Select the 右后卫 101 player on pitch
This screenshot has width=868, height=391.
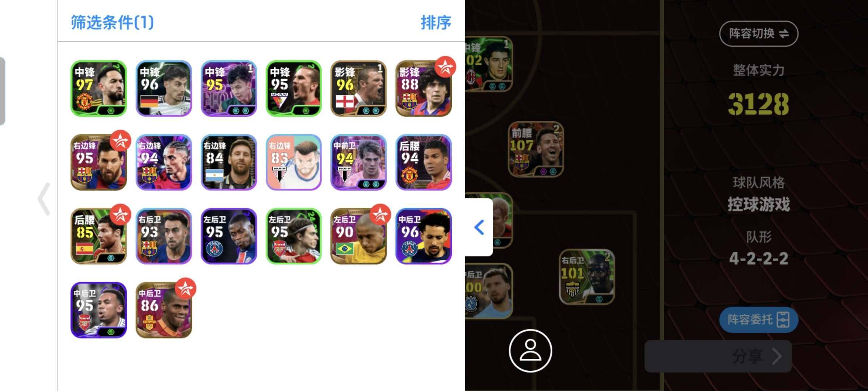587,277
